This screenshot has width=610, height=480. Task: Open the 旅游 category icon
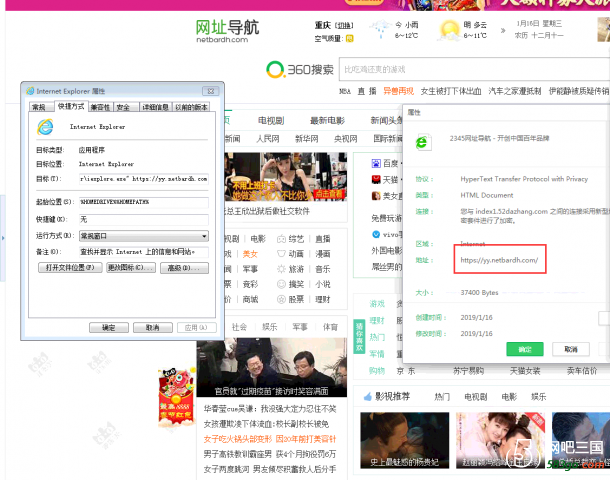point(281,269)
